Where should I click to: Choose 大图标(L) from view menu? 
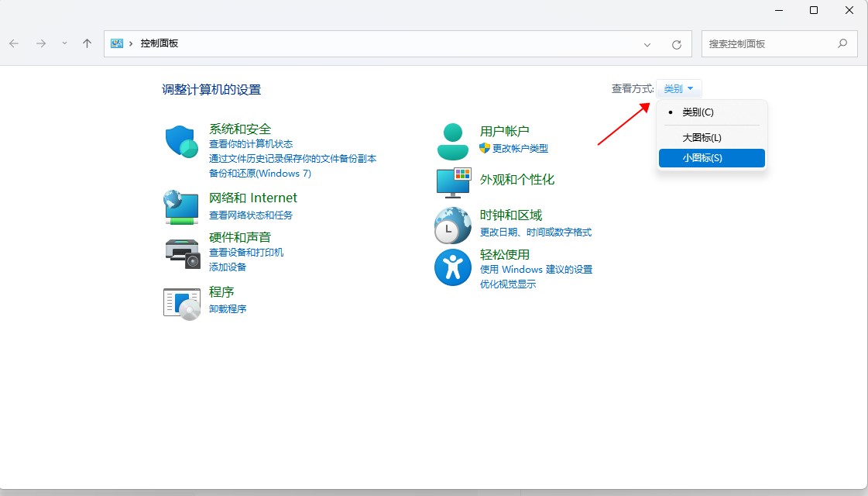coord(702,138)
